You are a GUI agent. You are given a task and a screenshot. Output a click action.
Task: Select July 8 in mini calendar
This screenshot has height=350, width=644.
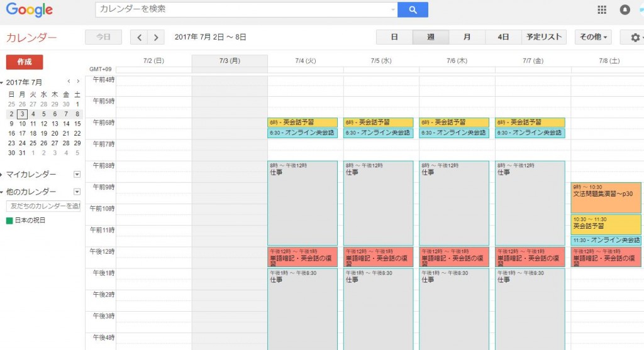tap(77, 114)
